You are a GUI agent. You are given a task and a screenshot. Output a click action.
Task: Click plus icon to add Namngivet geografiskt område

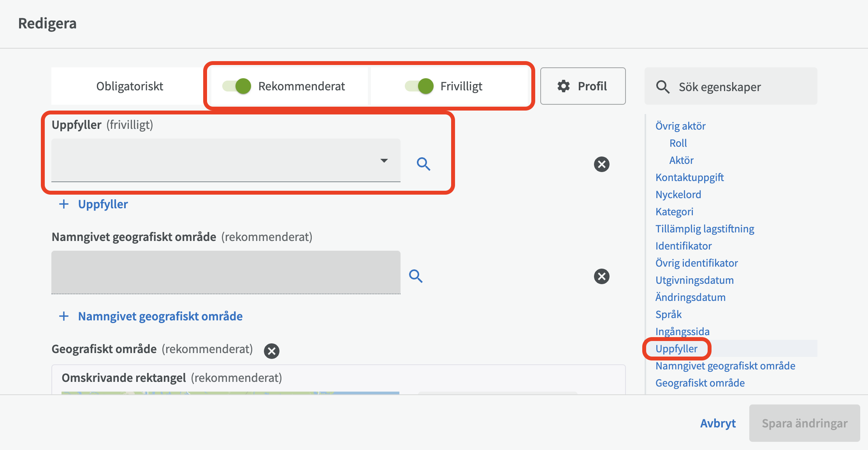(x=64, y=316)
